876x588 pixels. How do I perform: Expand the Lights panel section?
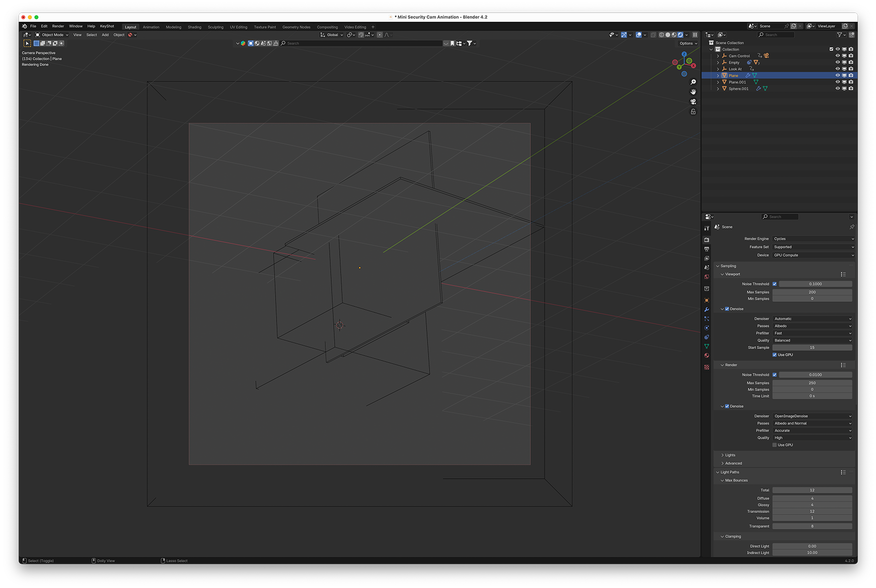click(730, 455)
